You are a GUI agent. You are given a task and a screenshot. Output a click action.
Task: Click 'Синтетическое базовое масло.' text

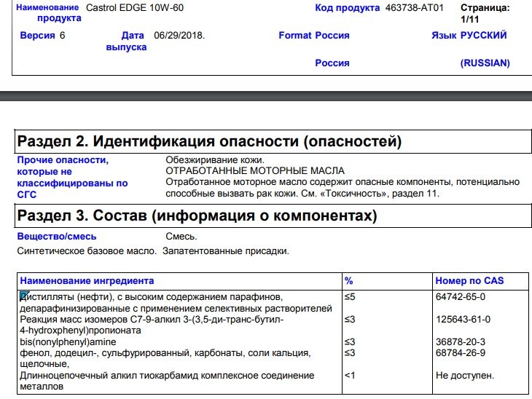(87, 251)
